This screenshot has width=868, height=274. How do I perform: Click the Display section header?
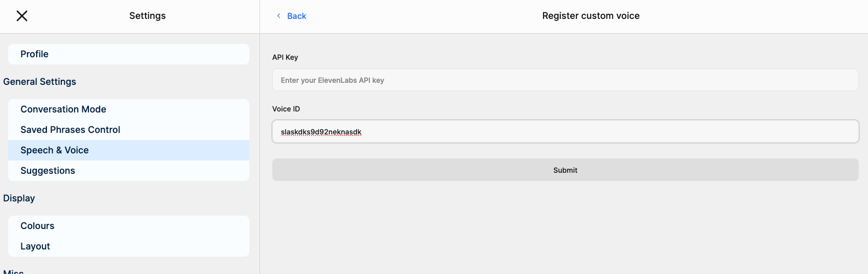point(19,198)
